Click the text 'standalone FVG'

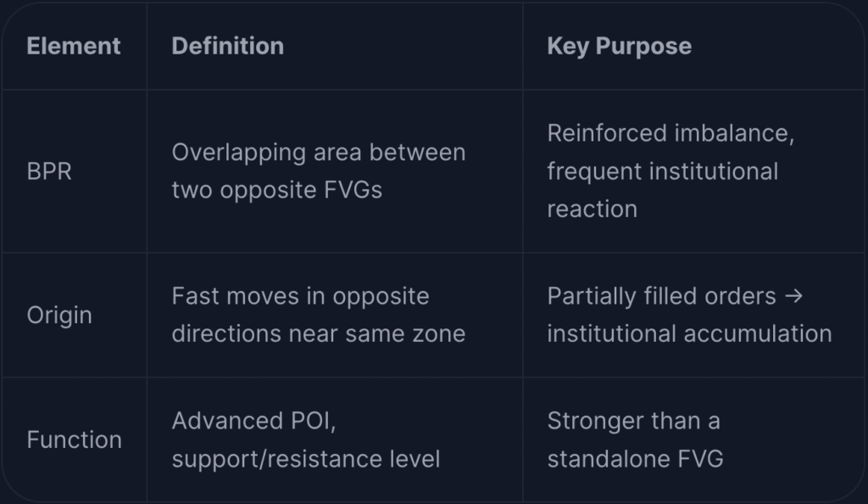pyautogui.click(x=635, y=459)
